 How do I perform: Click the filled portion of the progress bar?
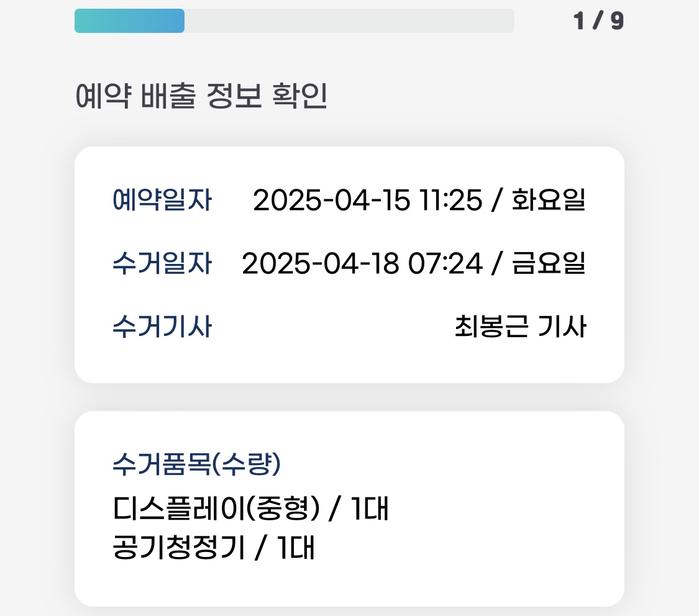coord(129,21)
